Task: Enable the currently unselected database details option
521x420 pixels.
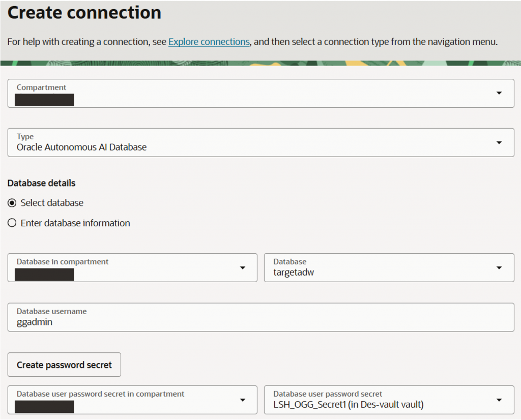Action: click(x=12, y=223)
